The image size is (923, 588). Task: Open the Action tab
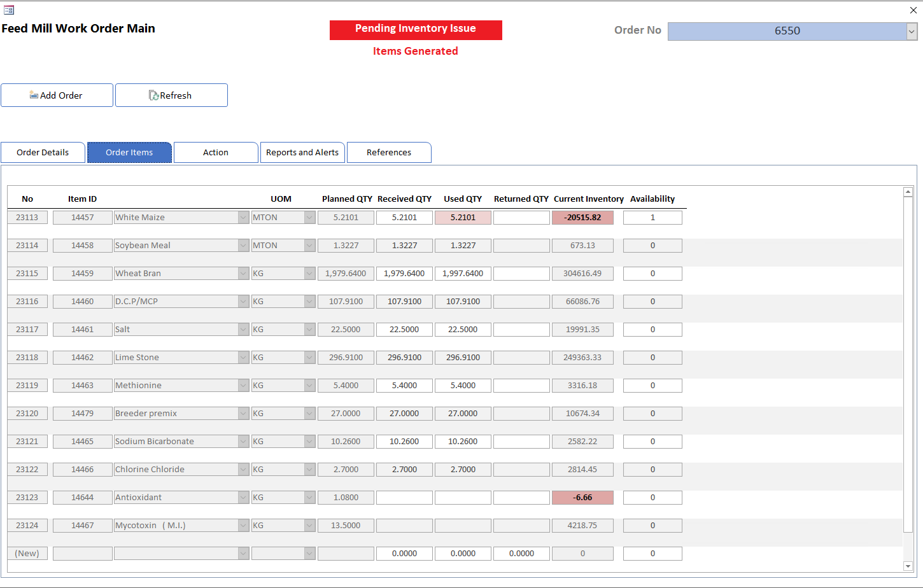click(x=216, y=153)
